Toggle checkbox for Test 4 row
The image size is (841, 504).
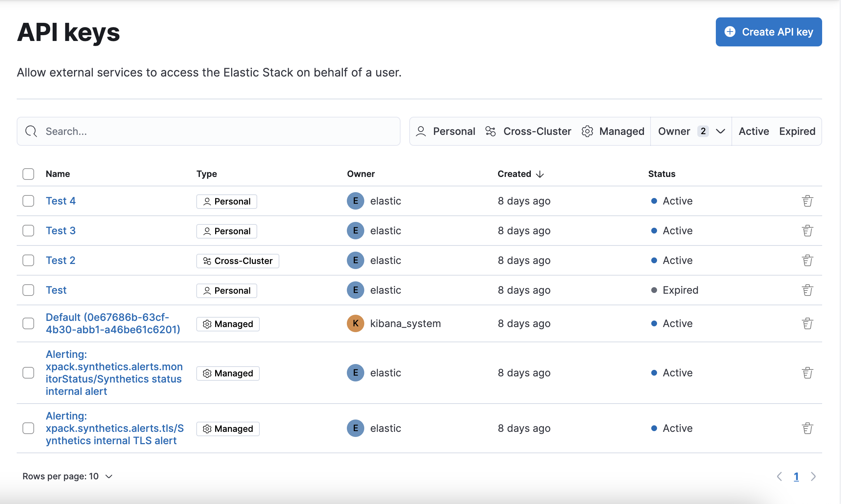[x=28, y=201]
